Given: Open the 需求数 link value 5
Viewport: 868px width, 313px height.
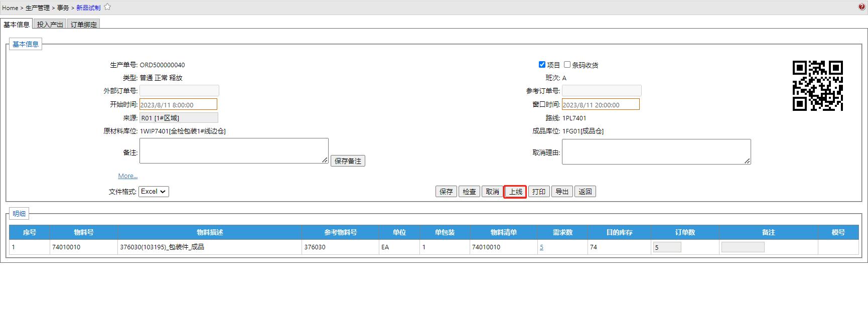Looking at the screenshot, I should [542, 247].
